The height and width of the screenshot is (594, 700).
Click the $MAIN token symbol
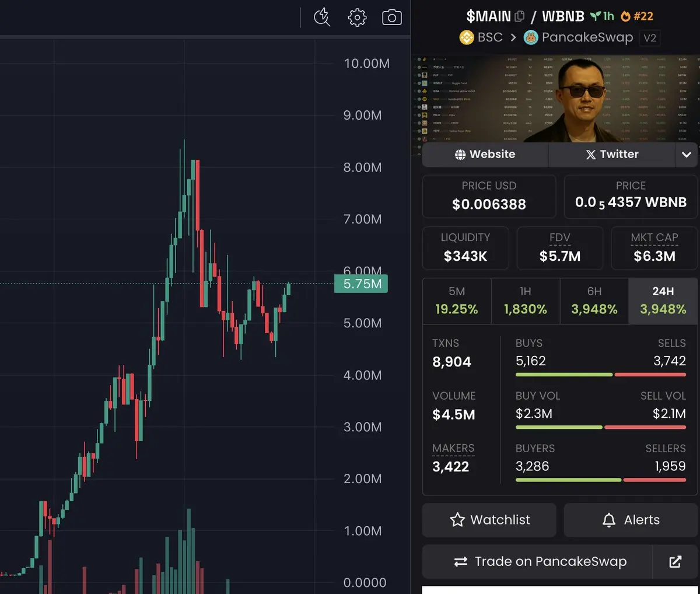tap(489, 16)
